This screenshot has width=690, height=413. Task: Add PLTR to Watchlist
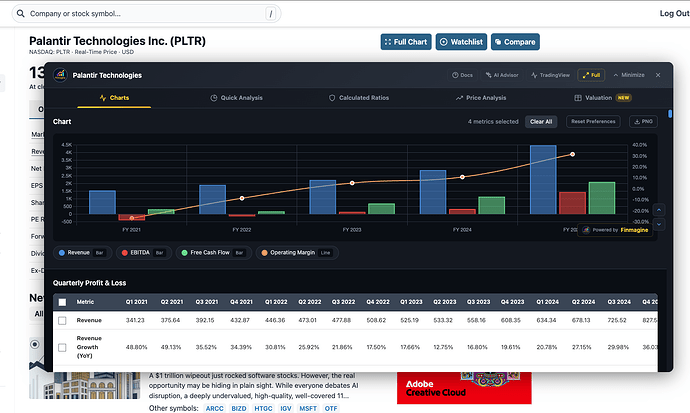click(x=461, y=42)
